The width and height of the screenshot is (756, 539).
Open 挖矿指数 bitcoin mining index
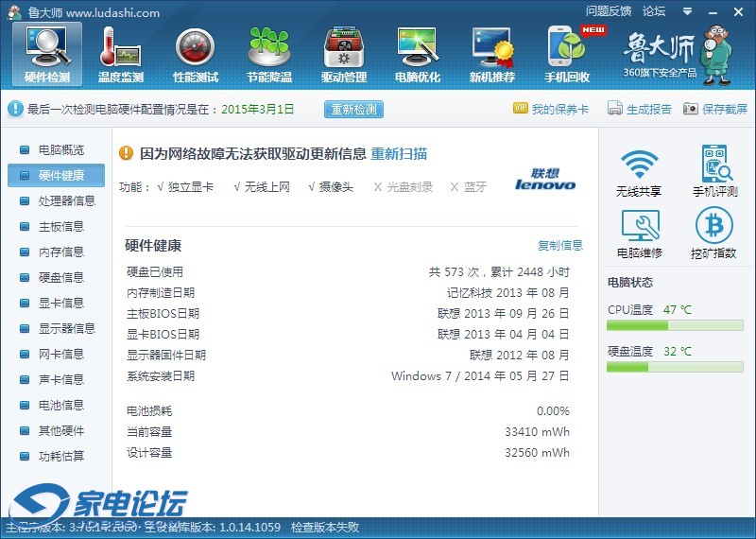click(713, 234)
